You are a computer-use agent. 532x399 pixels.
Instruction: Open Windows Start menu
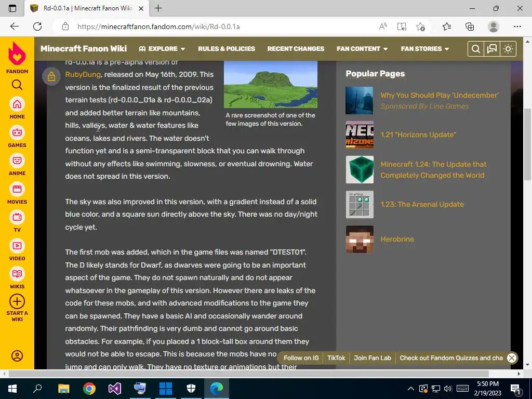pos(12,389)
